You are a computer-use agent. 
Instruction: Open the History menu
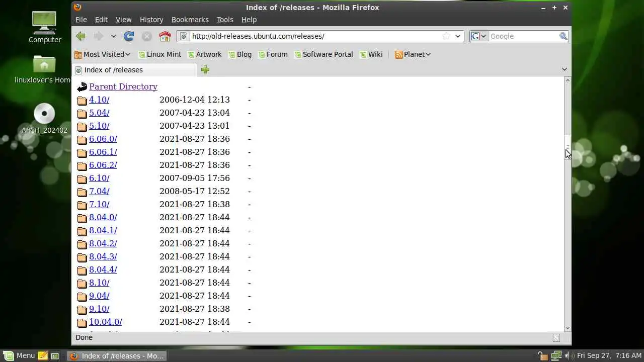pyautogui.click(x=151, y=20)
